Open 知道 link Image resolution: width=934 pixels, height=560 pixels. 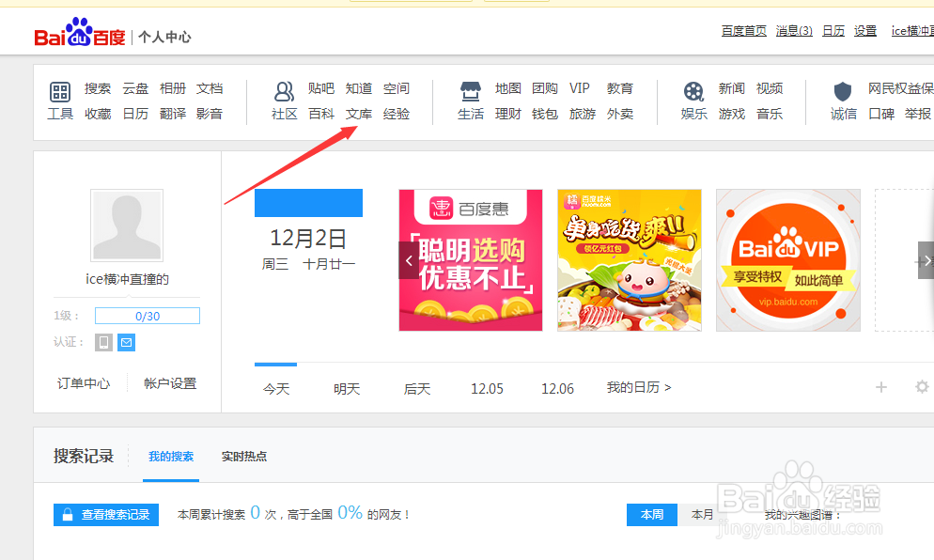(x=359, y=88)
